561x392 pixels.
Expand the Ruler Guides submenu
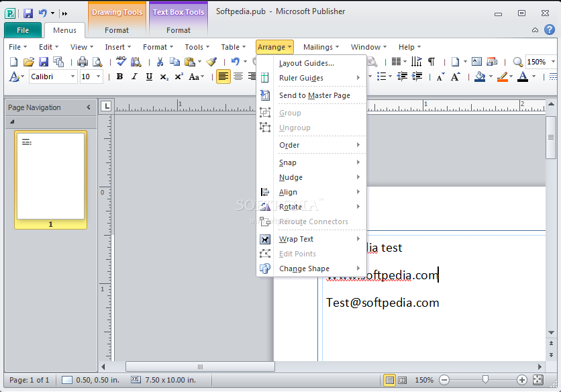(x=312, y=78)
